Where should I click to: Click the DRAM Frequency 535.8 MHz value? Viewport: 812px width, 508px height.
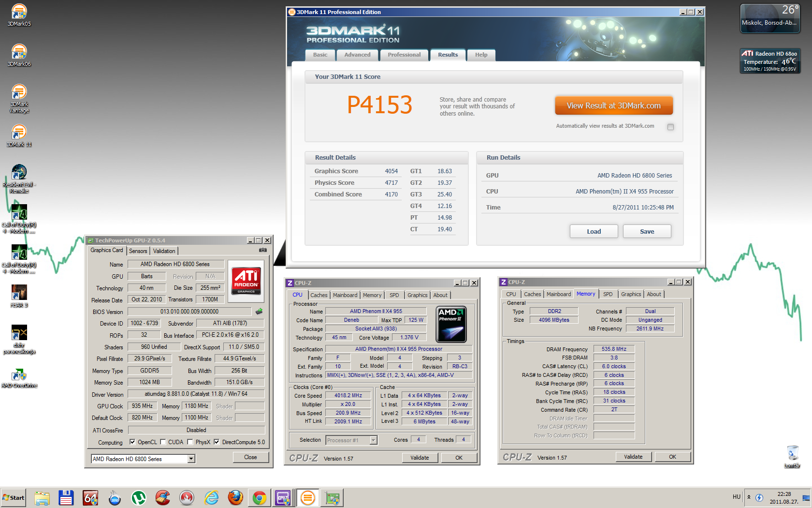[614, 349]
